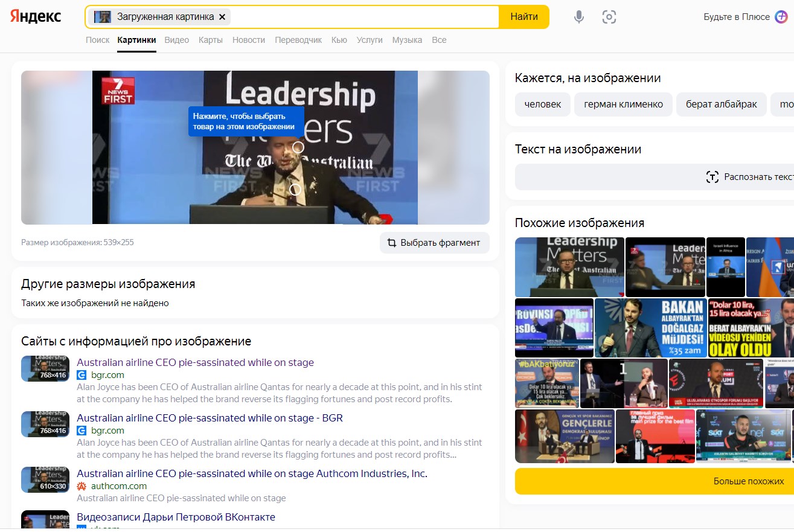Open Видеозаписи Дарьи Петровой ВКонтакте link
Viewport: 794px width, 532px height.
coord(176,517)
